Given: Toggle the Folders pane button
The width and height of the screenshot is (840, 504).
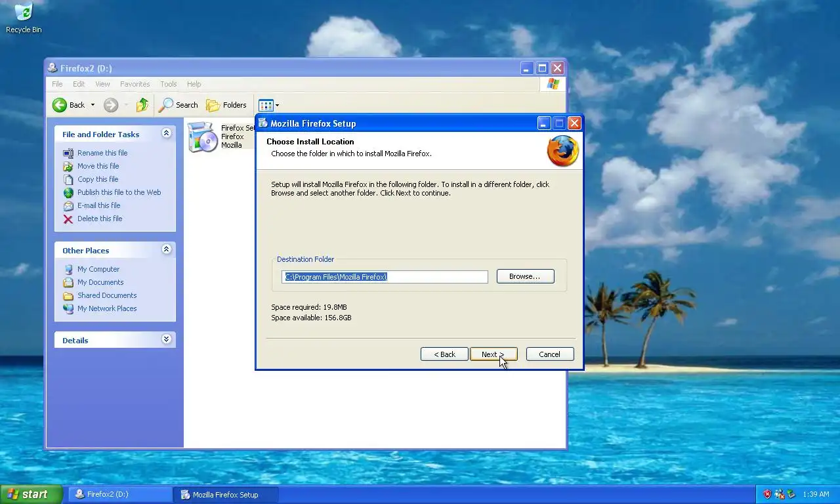Looking at the screenshot, I should point(226,105).
